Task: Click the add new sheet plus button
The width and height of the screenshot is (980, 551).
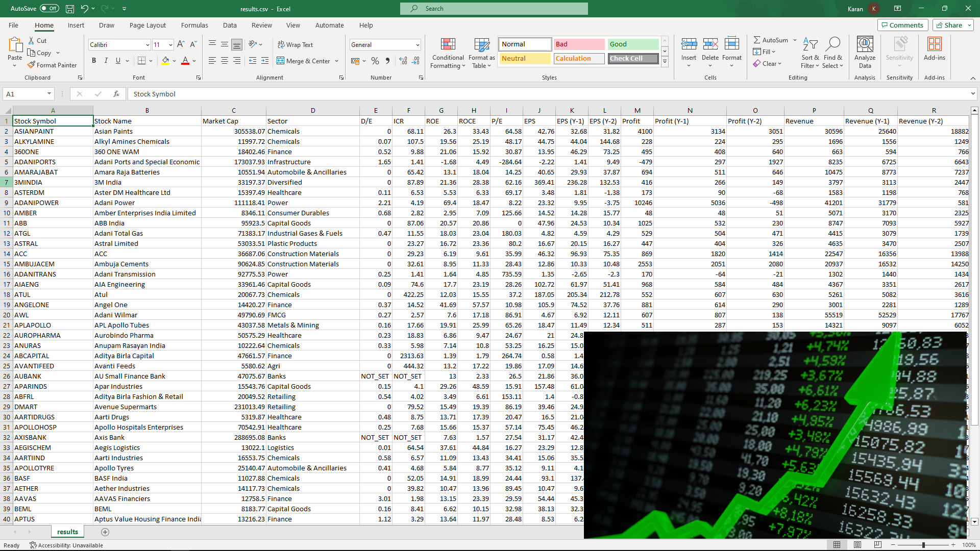Action: pyautogui.click(x=105, y=532)
